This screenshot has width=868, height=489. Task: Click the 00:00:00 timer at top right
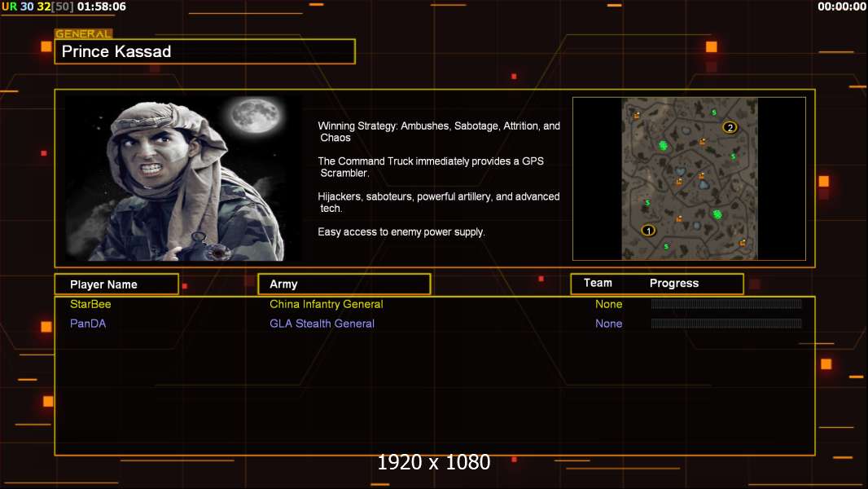(841, 7)
